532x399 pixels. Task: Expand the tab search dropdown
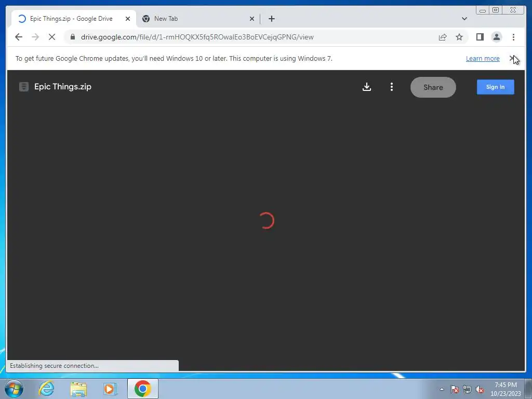point(464,19)
